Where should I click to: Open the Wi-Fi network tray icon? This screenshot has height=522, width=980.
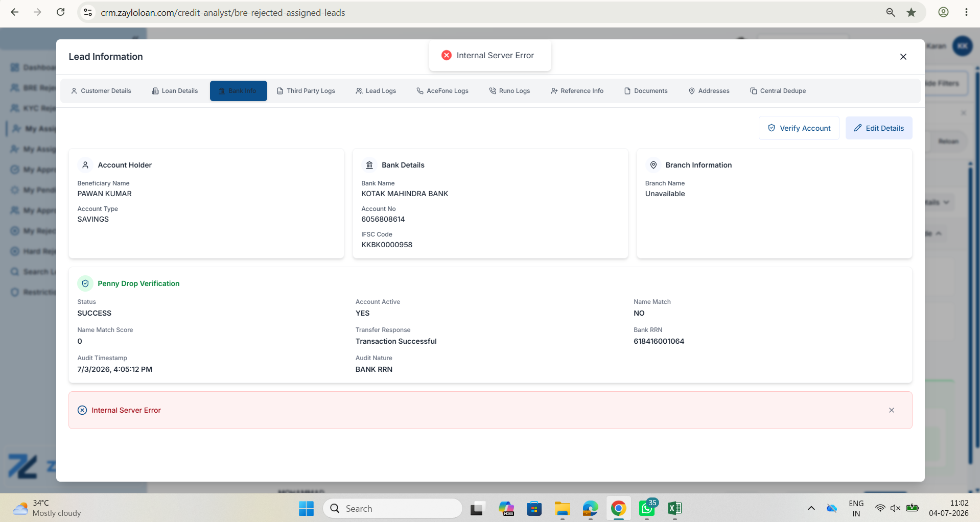click(x=880, y=508)
